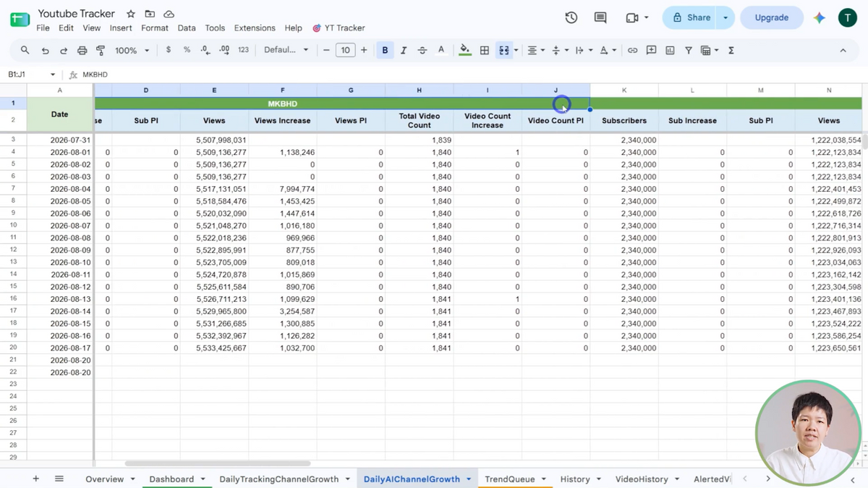Toggle bold formatting
868x488 pixels.
coord(385,50)
